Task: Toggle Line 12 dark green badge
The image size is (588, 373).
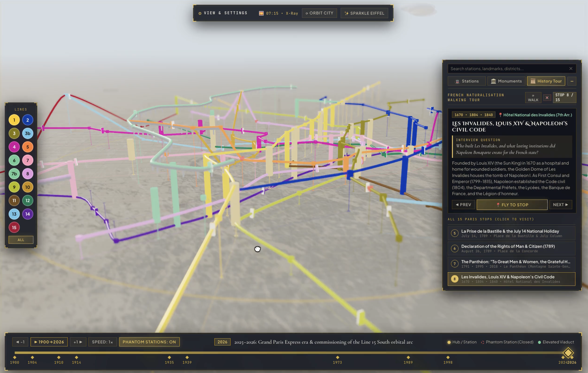Action: 28,200
